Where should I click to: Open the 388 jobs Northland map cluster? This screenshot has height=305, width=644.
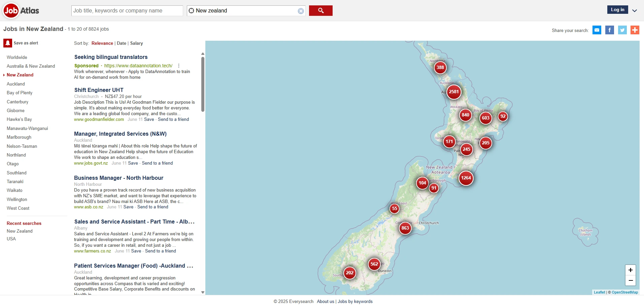click(440, 67)
